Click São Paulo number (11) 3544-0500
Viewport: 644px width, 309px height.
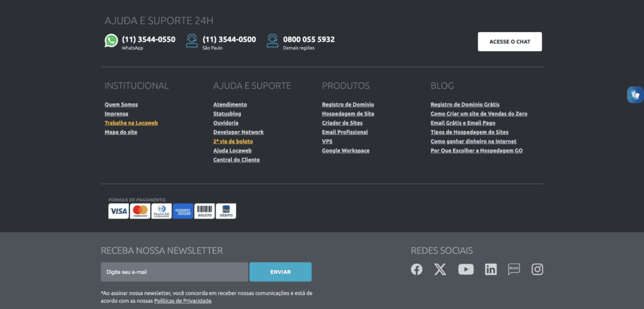[229, 40]
